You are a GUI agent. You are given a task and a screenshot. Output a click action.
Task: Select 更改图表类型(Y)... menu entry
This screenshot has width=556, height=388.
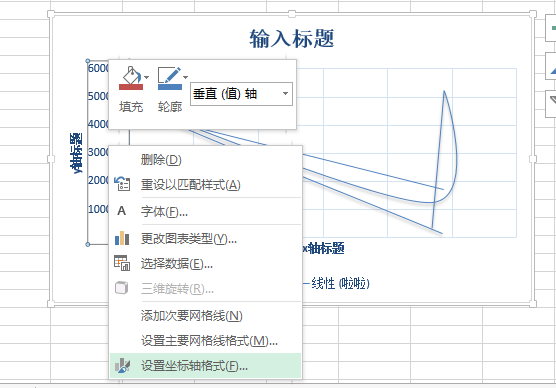coord(206,239)
